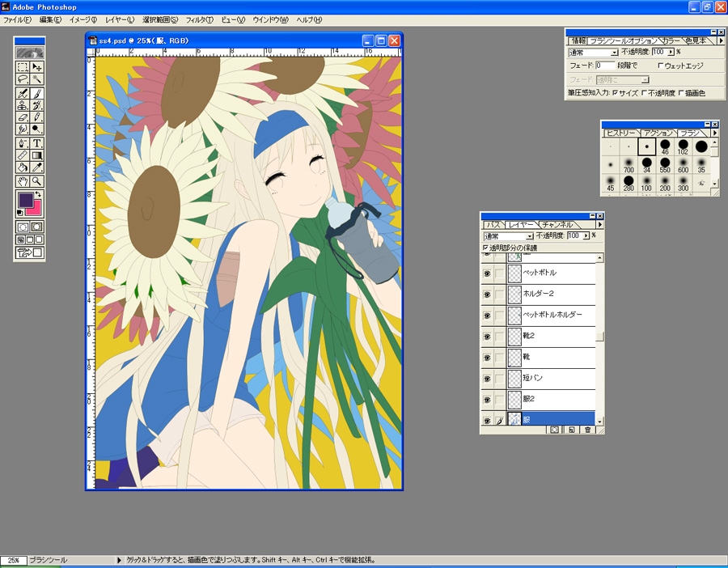Open フィルタ menu

coord(199,19)
